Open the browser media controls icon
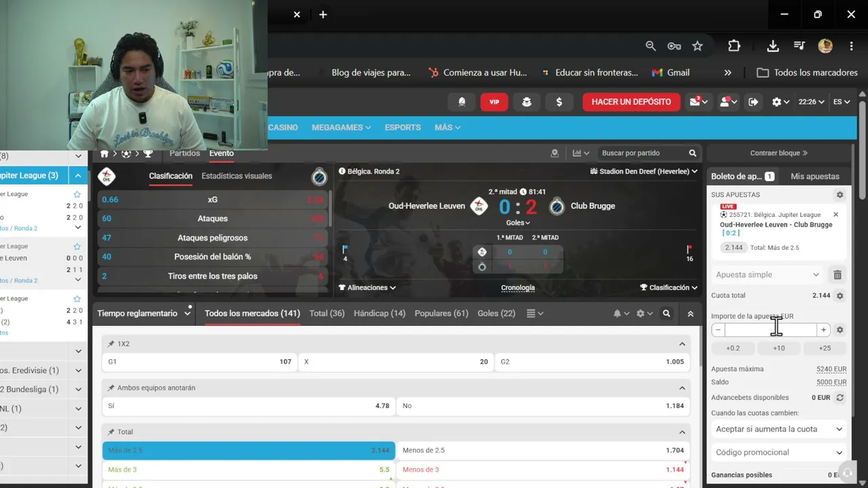The image size is (868, 488). (x=800, y=46)
